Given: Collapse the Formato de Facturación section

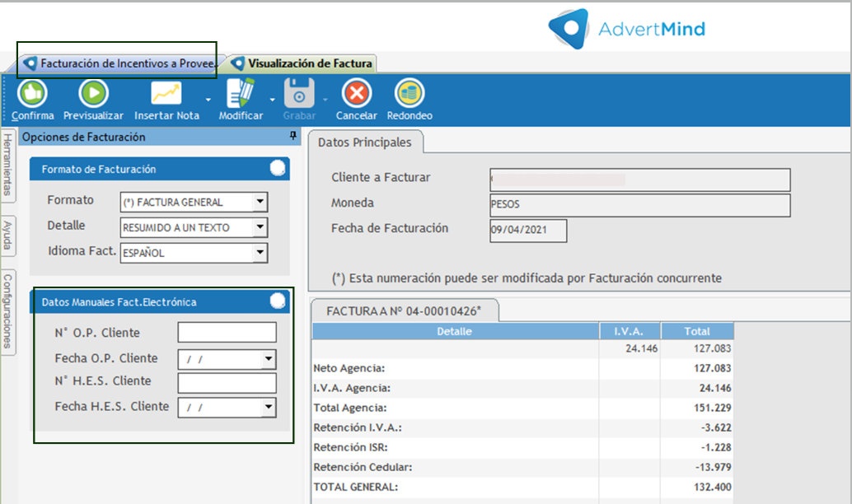Looking at the screenshot, I should point(278,169).
